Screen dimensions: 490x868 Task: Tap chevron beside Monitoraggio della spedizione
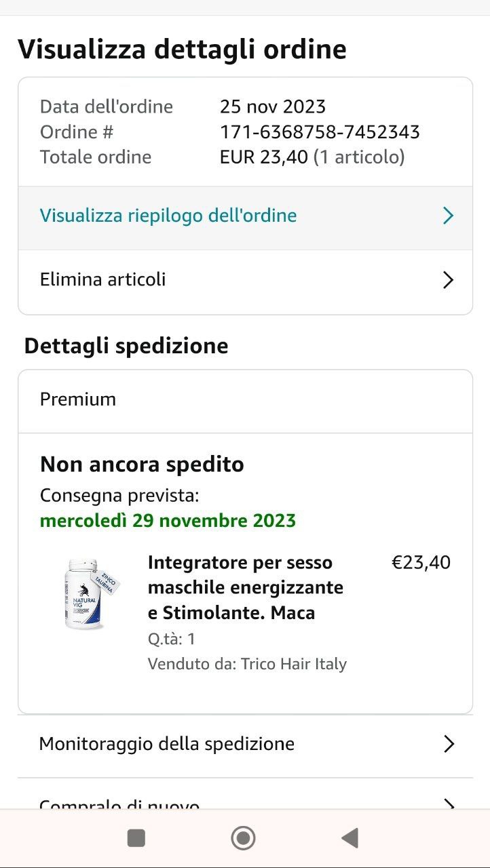(448, 745)
